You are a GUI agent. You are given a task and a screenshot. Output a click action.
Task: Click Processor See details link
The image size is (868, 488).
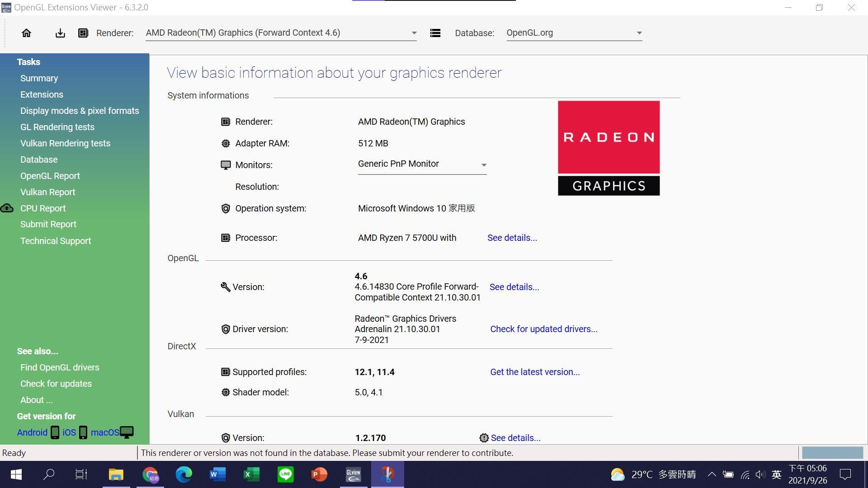pos(512,238)
